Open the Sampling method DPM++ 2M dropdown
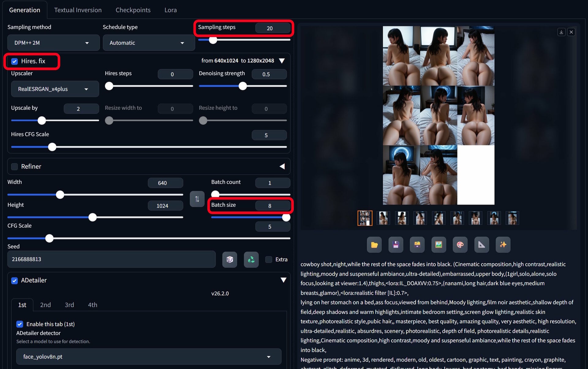The height and width of the screenshot is (369, 588). (53, 43)
